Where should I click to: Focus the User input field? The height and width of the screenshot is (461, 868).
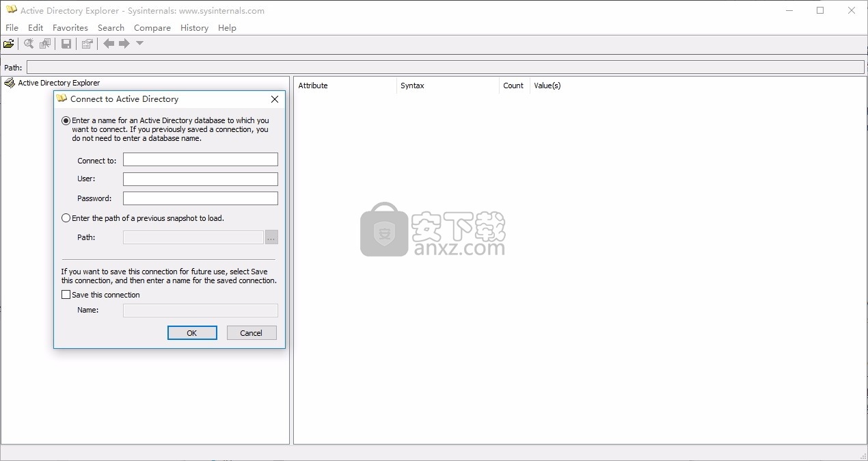click(200, 179)
